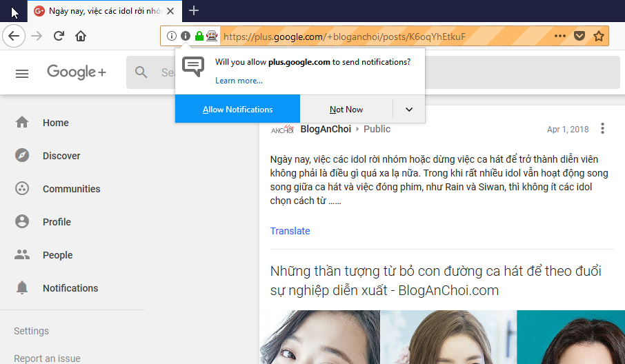
Task: Click the address bar URL
Action: pos(344,37)
